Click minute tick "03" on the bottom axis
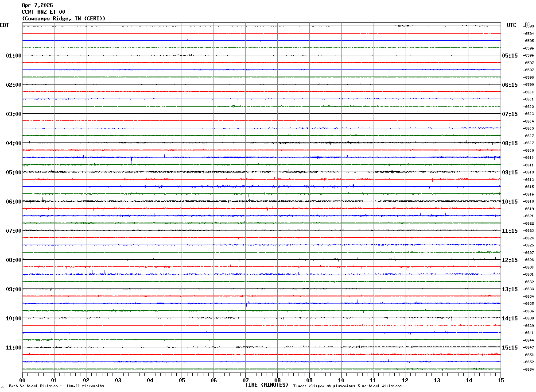536x392 pixels. (118, 380)
